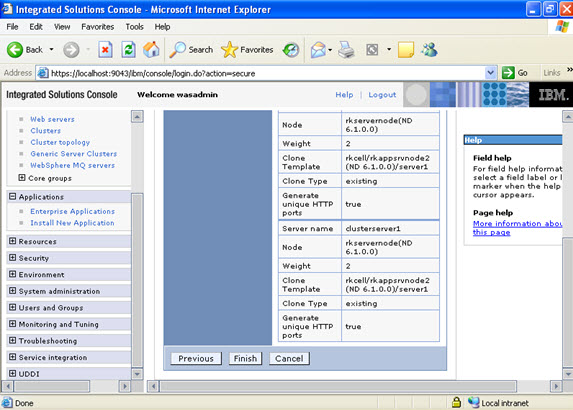This screenshot has width=573, height=410.
Task: Click the clusterserver1 server name value
Action: 373,229
